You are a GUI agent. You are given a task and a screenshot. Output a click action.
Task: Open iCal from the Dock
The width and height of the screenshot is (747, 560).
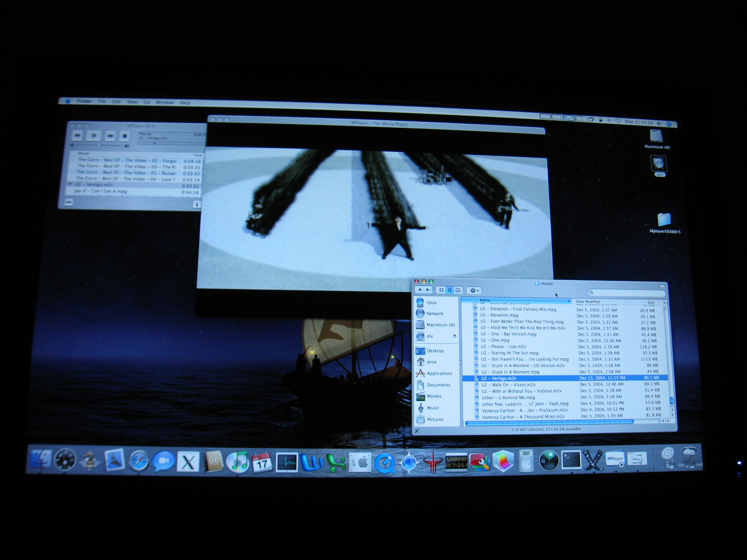click(x=262, y=462)
